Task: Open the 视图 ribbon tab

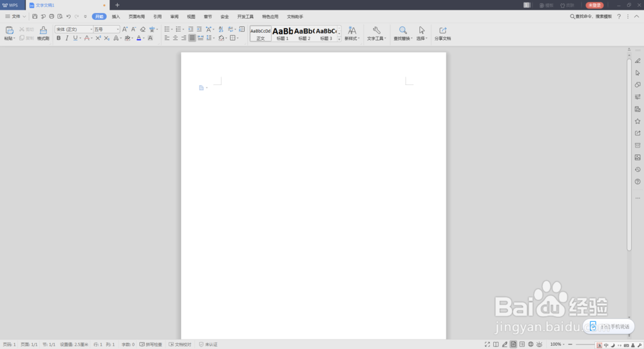Action: (191, 17)
